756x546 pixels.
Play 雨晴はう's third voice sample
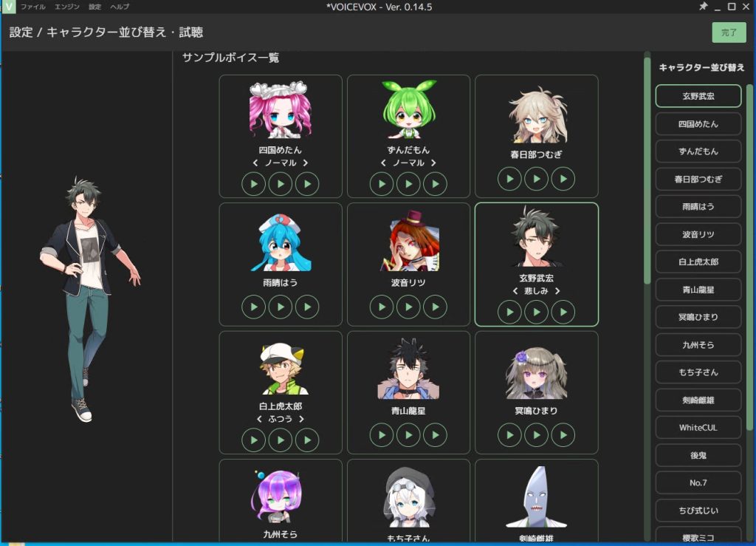coord(307,307)
